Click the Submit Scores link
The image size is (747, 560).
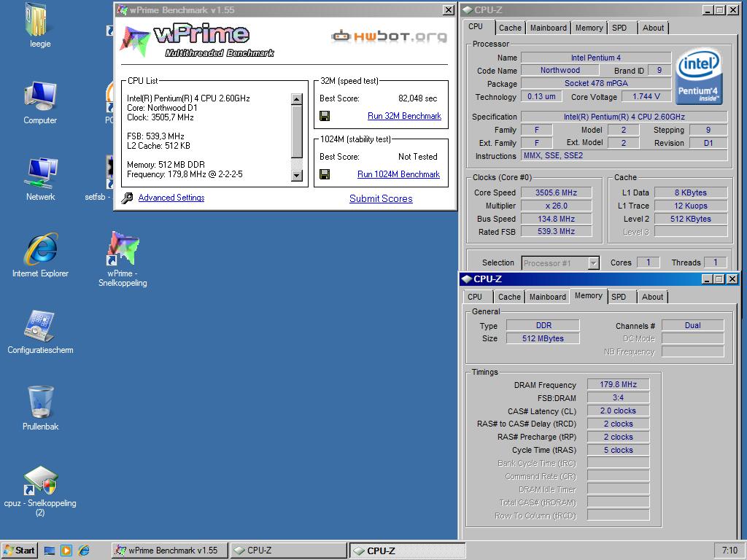(381, 198)
